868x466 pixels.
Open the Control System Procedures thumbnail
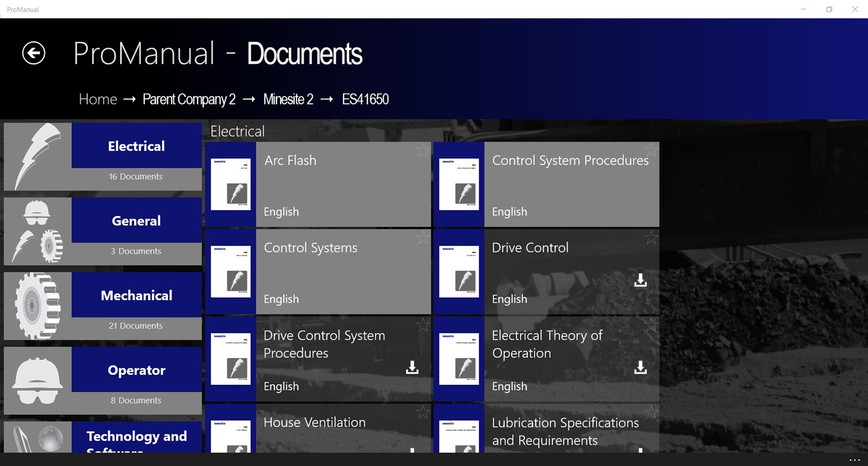point(459,184)
